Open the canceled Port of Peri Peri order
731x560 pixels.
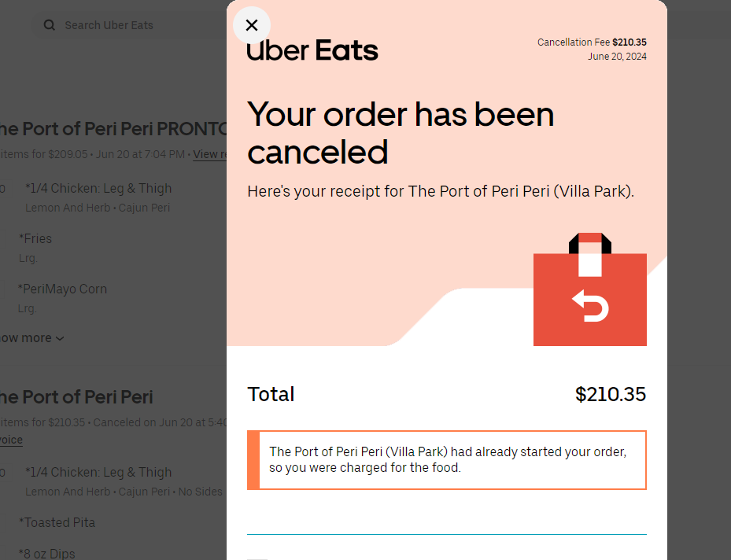pos(76,397)
